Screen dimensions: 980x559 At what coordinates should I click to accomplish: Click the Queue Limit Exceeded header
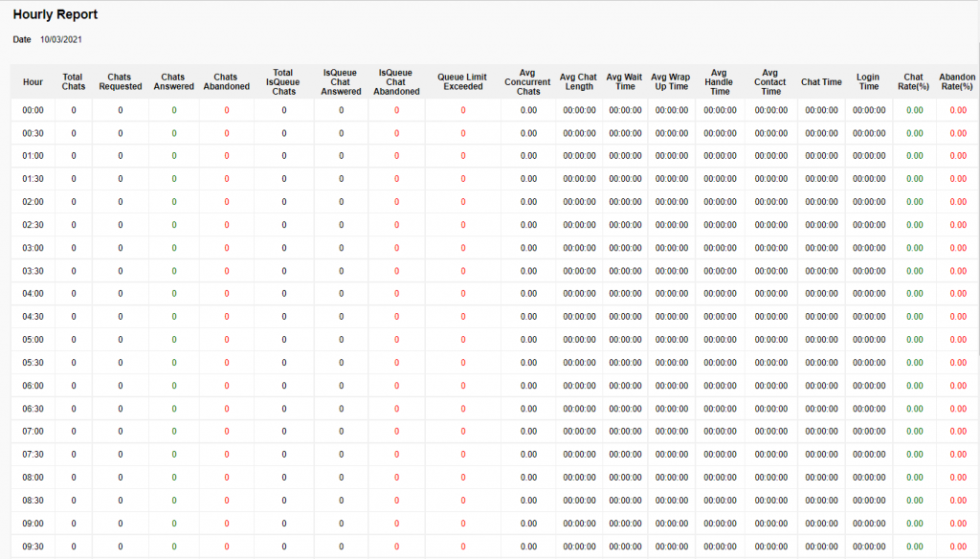coord(462,82)
